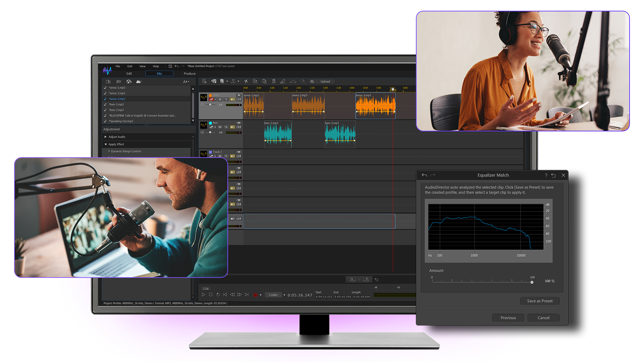The image size is (644, 362).
Task: Open the File menu
Action: pos(118,66)
